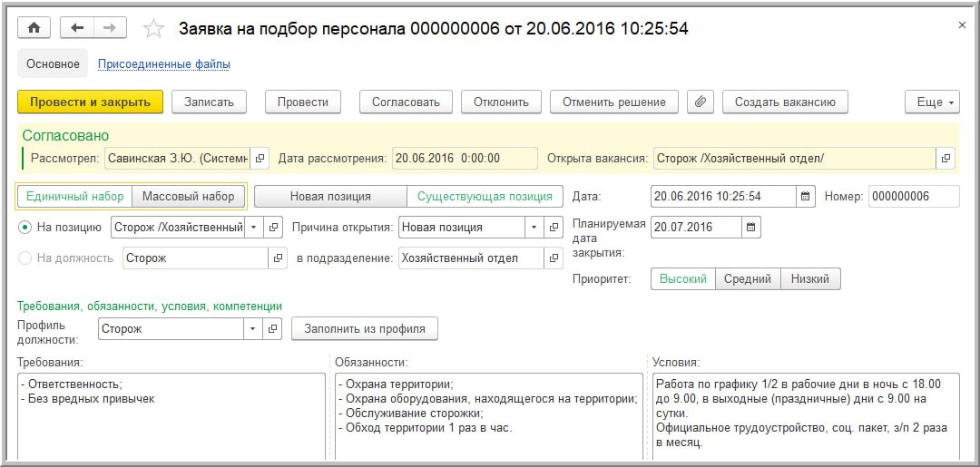Click Провести button
Image resolution: width=980 pixels, height=467 pixels.
click(x=302, y=102)
